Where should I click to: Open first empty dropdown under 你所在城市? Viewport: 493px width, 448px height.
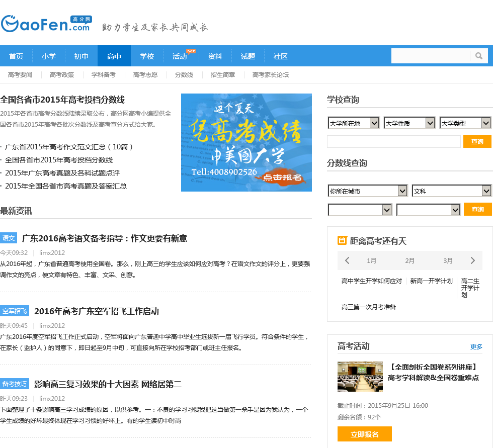[x=360, y=210]
